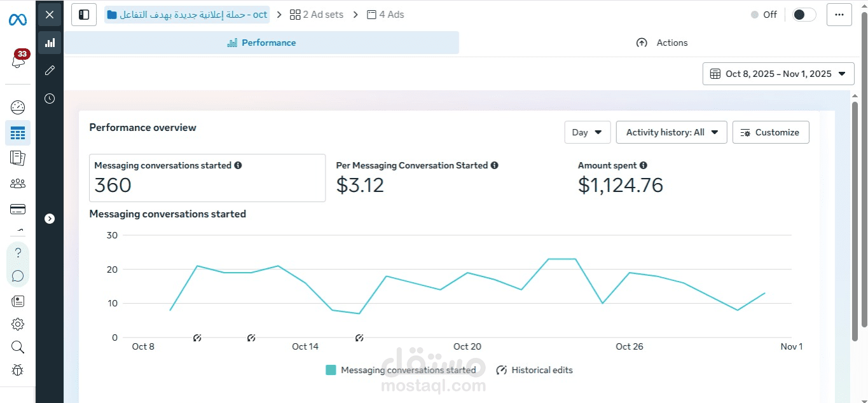Viewport: 868px width, 403px height.
Task: Click the pencil edit icon
Action: point(50,71)
